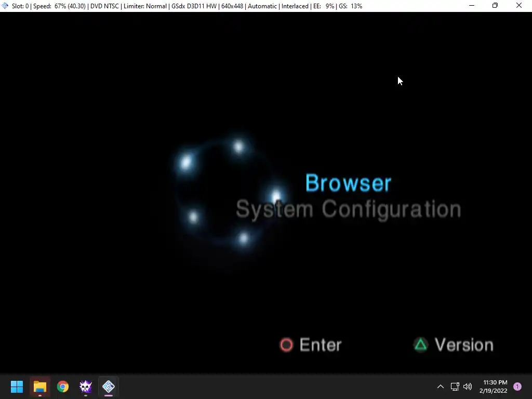Show hidden system tray icons
The height and width of the screenshot is (399, 532).
click(x=441, y=387)
